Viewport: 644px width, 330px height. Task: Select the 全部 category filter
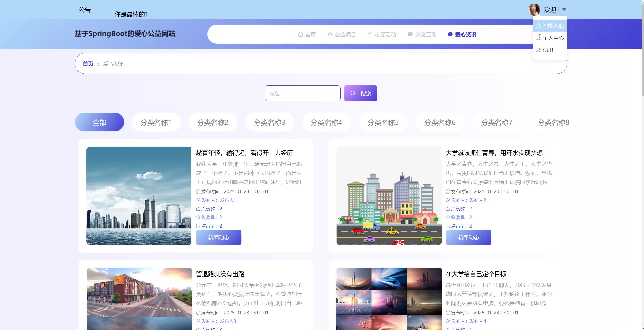coord(99,122)
